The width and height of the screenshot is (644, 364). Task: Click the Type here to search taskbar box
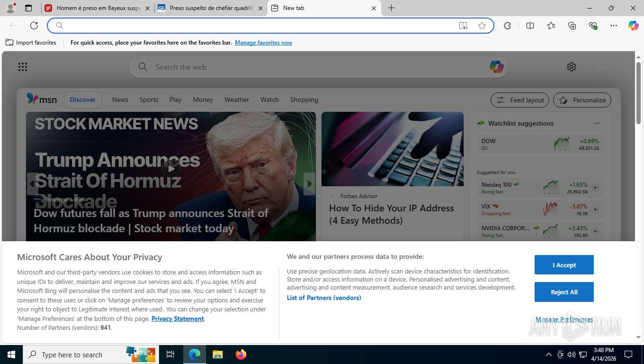(x=90, y=355)
